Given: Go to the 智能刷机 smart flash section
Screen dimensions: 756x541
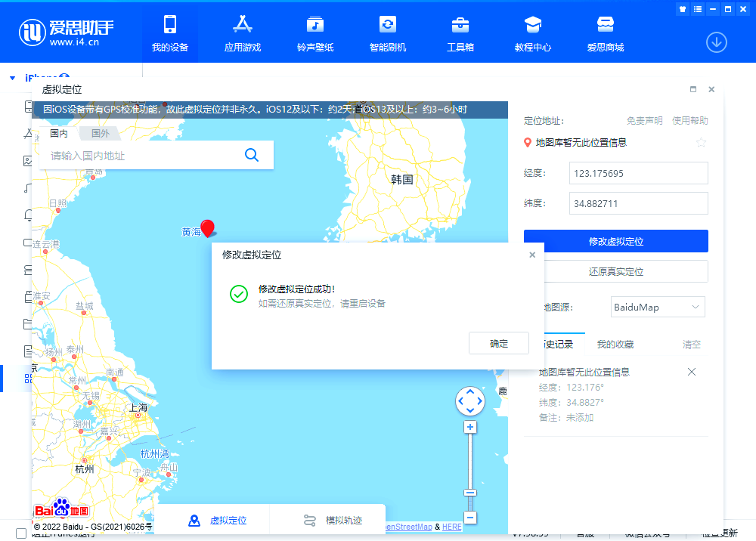Looking at the screenshot, I should click(x=387, y=33).
